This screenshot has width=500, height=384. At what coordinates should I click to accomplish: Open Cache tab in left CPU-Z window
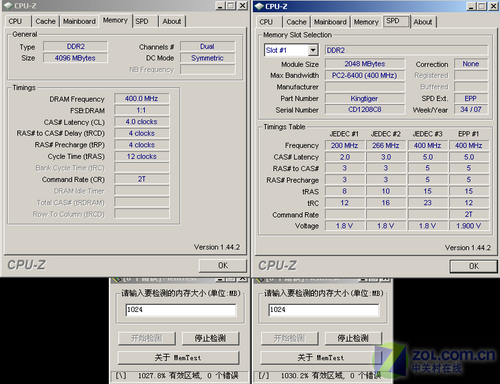coord(45,21)
